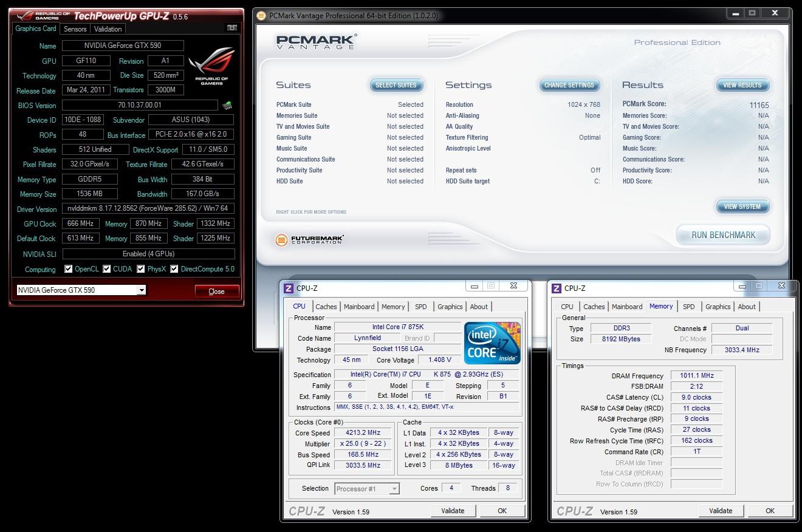Image resolution: width=802 pixels, height=532 pixels.
Task: Click the Memory Size 8192 MBytes value
Action: [621, 339]
